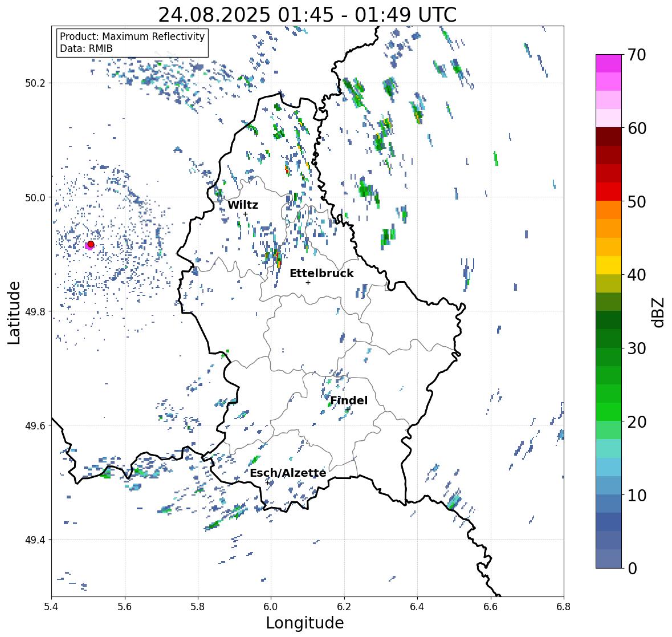Click the "Data: RMIB" legend text
The image size is (672, 637).
click(x=86, y=48)
